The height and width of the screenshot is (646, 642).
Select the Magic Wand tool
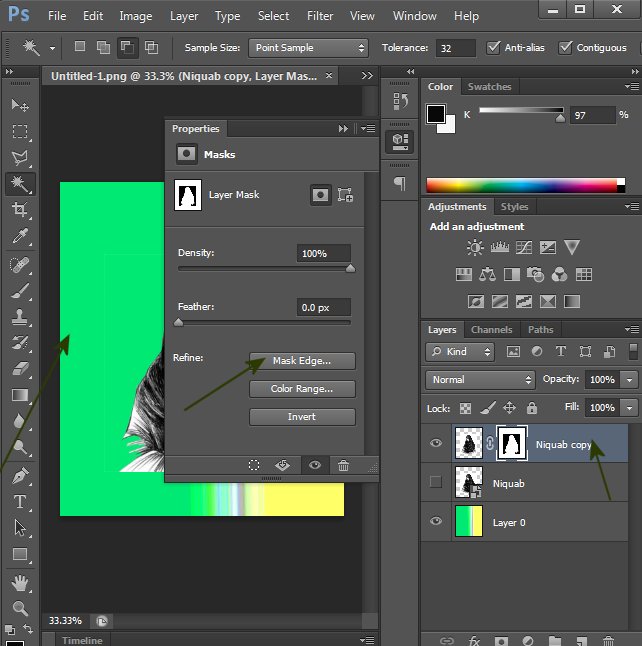[19, 184]
